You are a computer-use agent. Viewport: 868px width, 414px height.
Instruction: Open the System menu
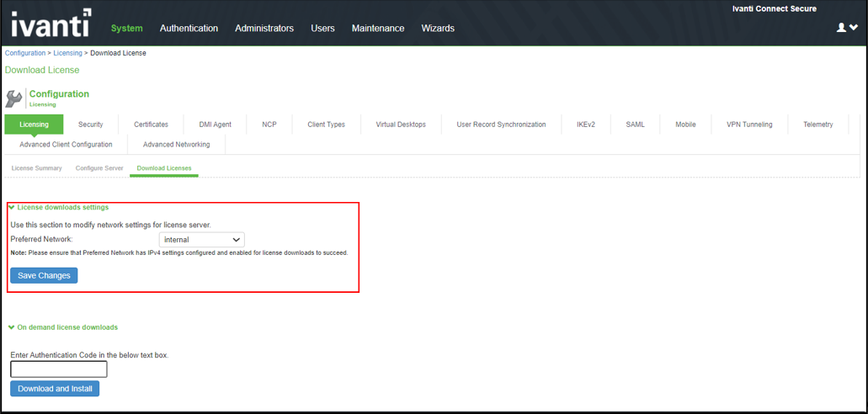coord(126,29)
